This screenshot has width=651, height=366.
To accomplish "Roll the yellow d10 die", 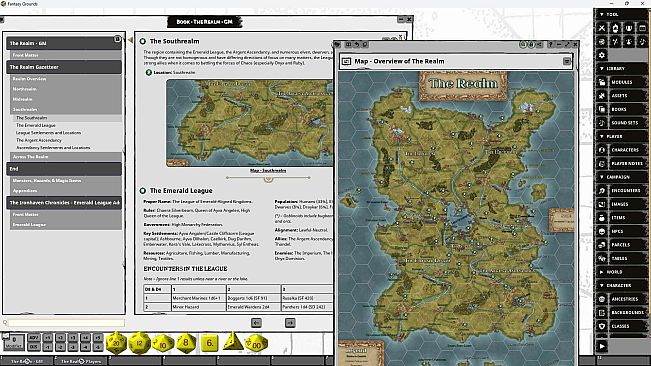I will (163, 344).
